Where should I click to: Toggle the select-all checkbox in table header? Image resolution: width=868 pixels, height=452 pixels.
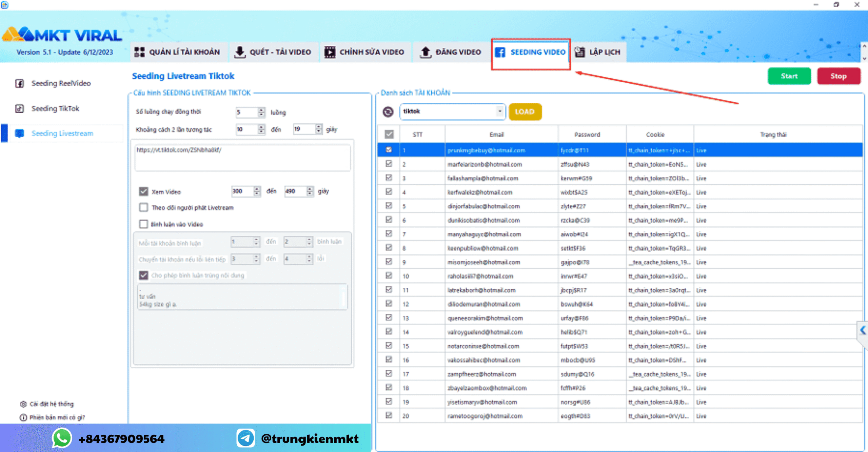(389, 135)
